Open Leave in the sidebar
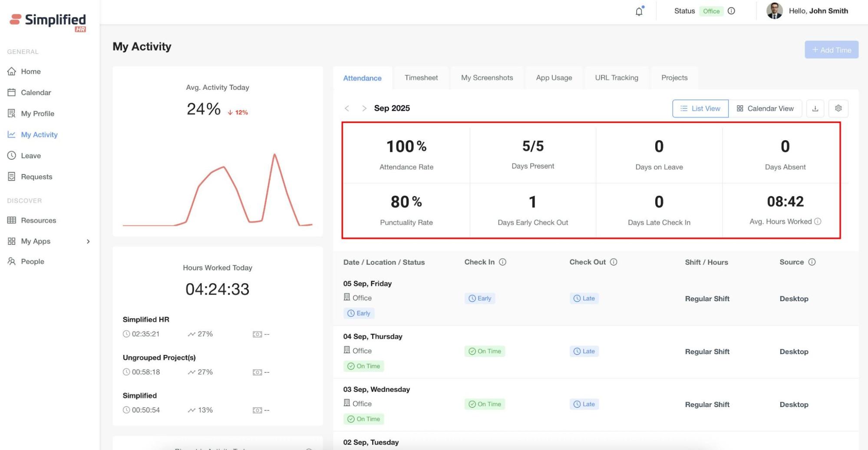Image resolution: width=868 pixels, height=450 pixels. click(x=30, y=156)
